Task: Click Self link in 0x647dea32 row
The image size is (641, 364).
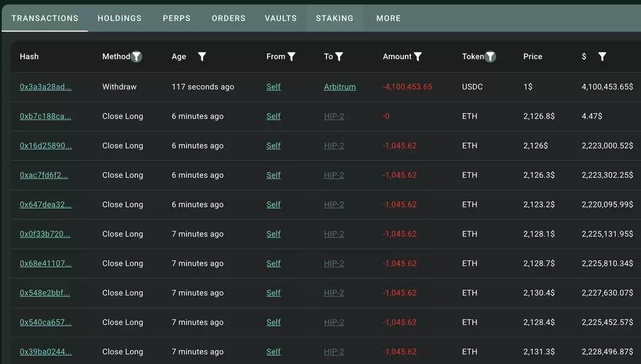Action: tap(273, 204)
